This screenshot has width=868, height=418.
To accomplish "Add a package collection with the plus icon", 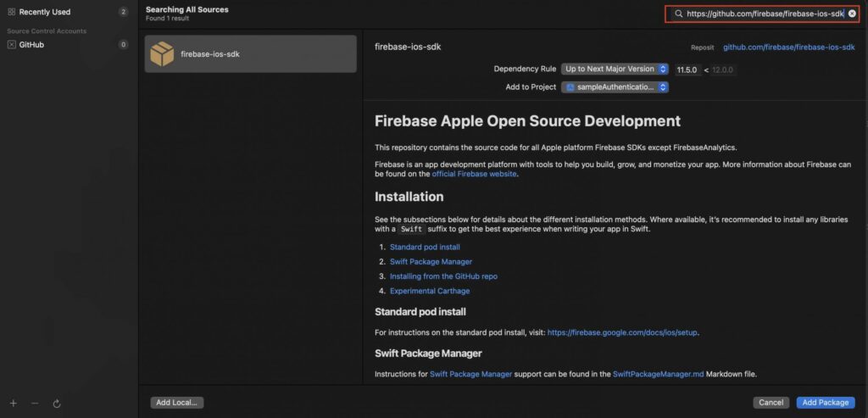I will (14, 404).
